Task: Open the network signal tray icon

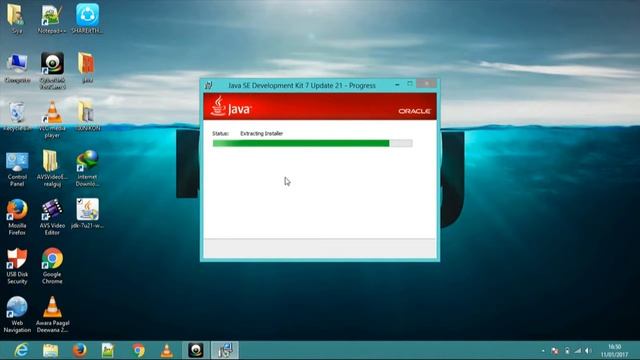Action: [578, 351]
